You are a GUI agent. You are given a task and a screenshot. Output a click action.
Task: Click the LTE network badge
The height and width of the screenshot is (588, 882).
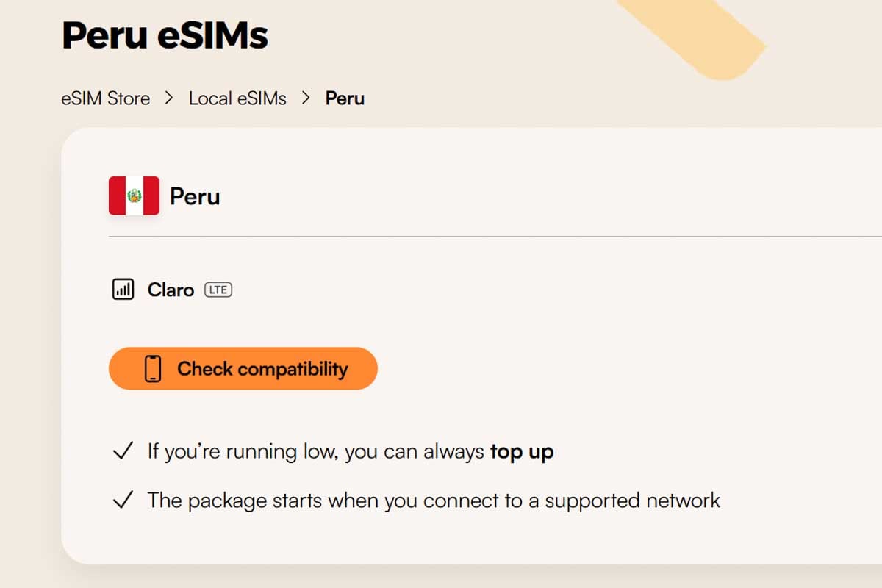218,290
